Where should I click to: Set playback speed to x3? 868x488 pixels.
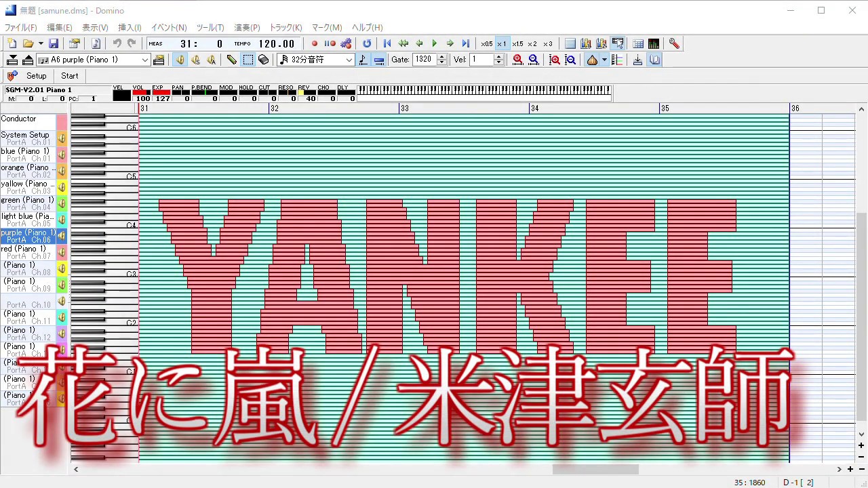[x=548, y=43]
